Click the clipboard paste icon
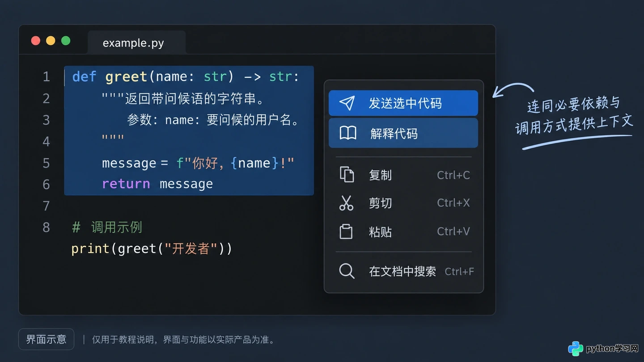This screenshot has height=362, width=644. point(346,232)
